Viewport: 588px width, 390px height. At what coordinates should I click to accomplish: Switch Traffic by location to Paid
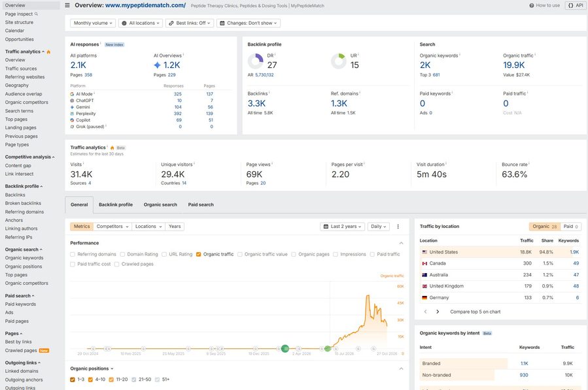pos(571,227)
